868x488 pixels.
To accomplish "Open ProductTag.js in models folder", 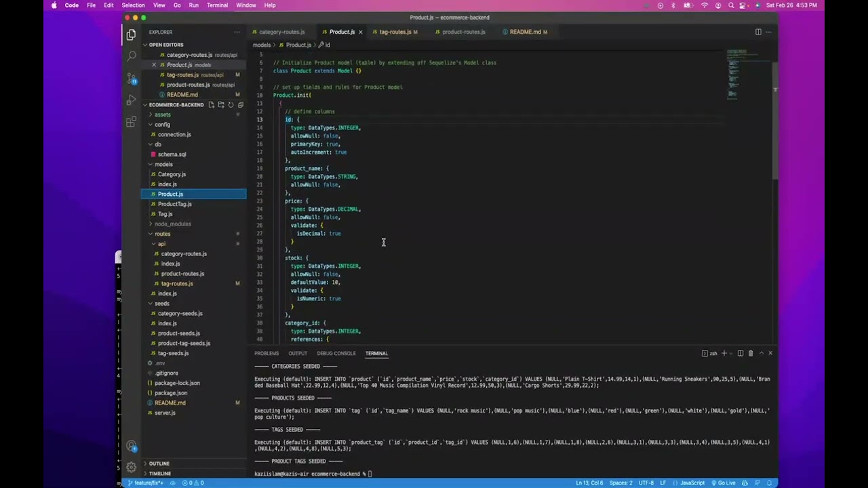I will pos(174,204).
